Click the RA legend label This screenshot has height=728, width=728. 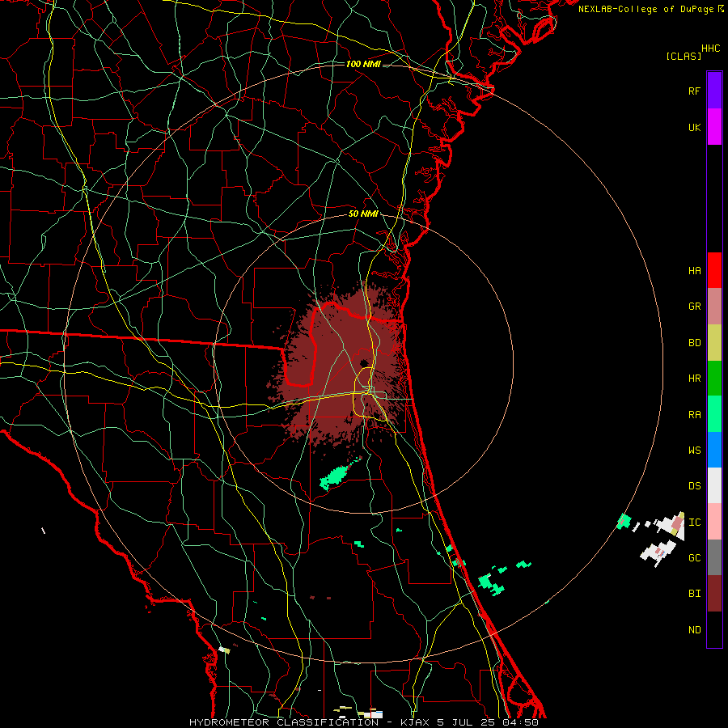(x=694, y=414)
